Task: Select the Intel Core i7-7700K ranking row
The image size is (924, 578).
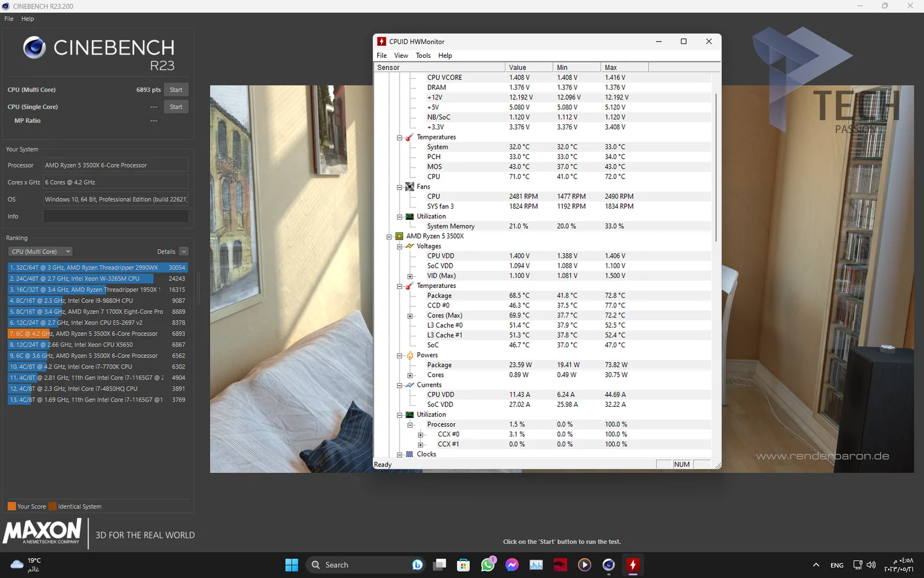Action: click(98, 366)
